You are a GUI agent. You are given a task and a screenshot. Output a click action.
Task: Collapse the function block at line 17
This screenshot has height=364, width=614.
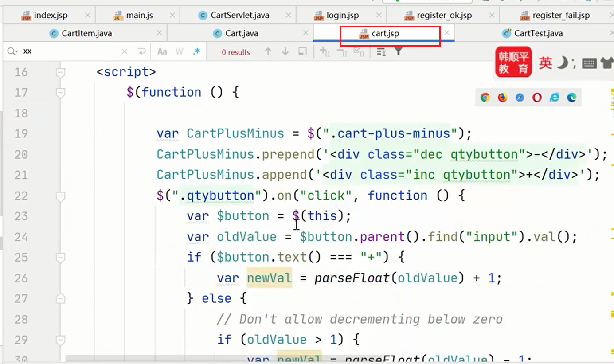point(61,93)
